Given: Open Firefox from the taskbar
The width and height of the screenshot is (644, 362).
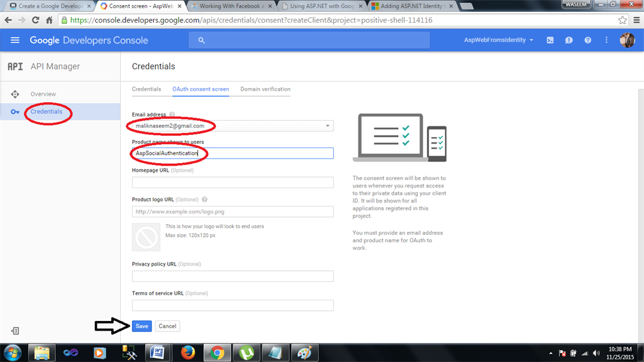Looking at the screenshot, I should (x=187, y=353).
